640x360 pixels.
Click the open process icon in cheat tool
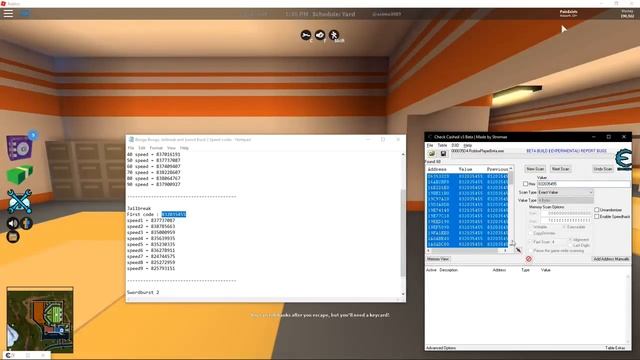click(x=431, y=153)
